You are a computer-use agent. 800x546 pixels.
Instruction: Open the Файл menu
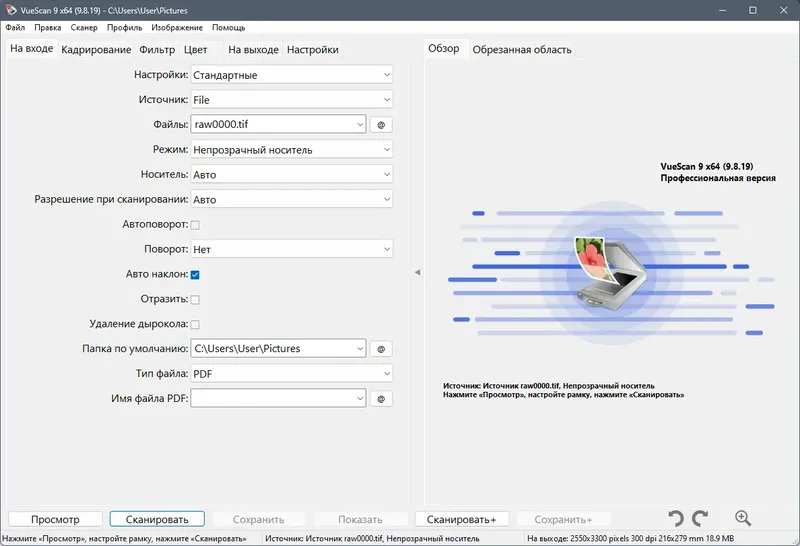point(15,28)
